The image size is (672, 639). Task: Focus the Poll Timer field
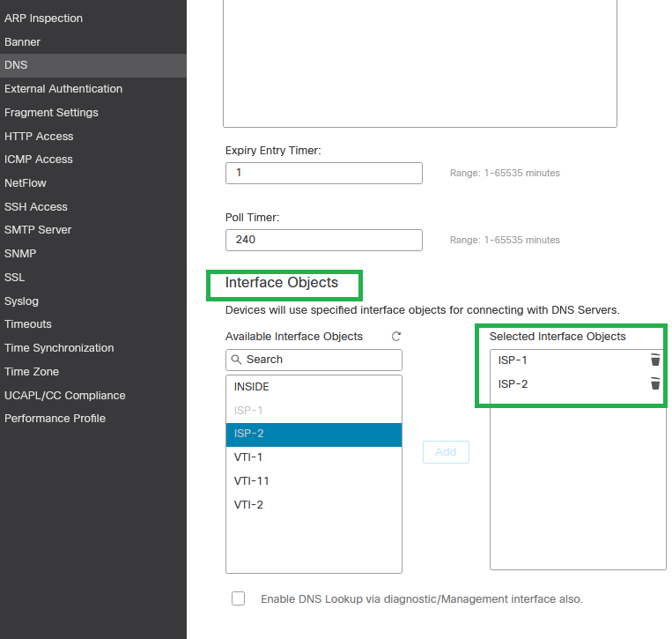click(323, 240)
